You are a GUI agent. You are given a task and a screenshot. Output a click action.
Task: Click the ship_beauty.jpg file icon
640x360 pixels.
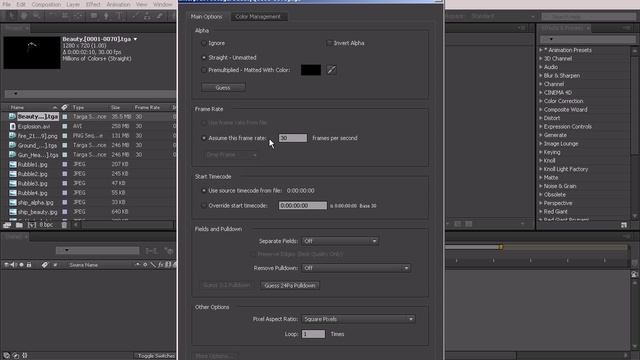[x=13, y=212]
